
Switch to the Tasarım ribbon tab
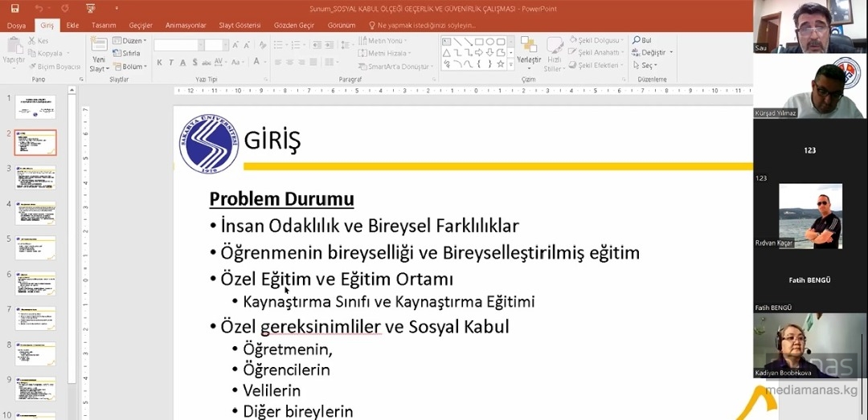104,26
